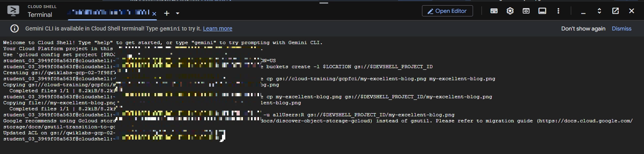The width and height of the screenshot is (644, 154).
Task: Click the info icon in the Gemini banner
Action: 14,28
